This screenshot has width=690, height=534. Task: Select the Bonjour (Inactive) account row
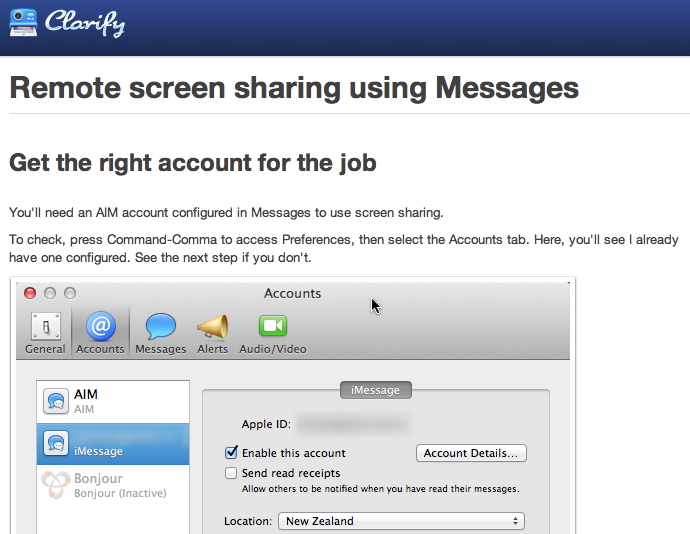(119, 486)
